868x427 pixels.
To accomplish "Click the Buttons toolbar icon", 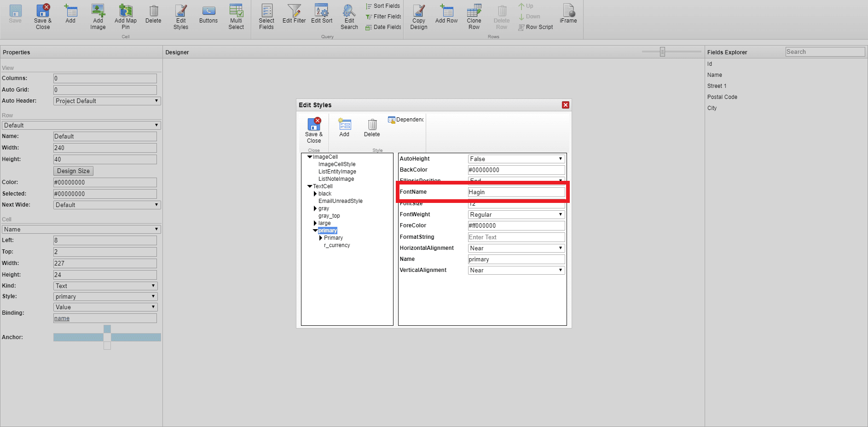I will click(x=208, y=14).
